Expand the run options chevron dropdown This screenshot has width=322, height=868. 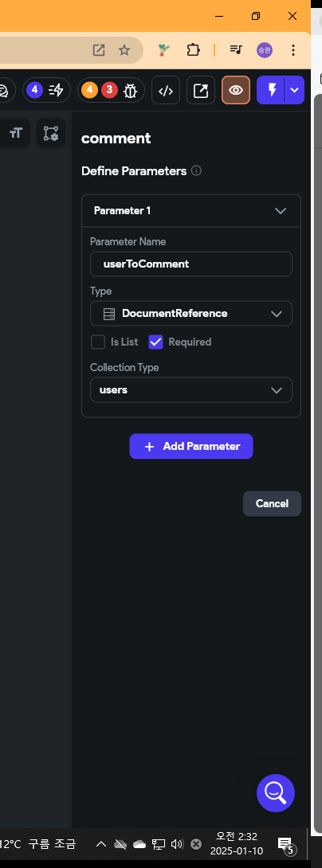point(295,90)
